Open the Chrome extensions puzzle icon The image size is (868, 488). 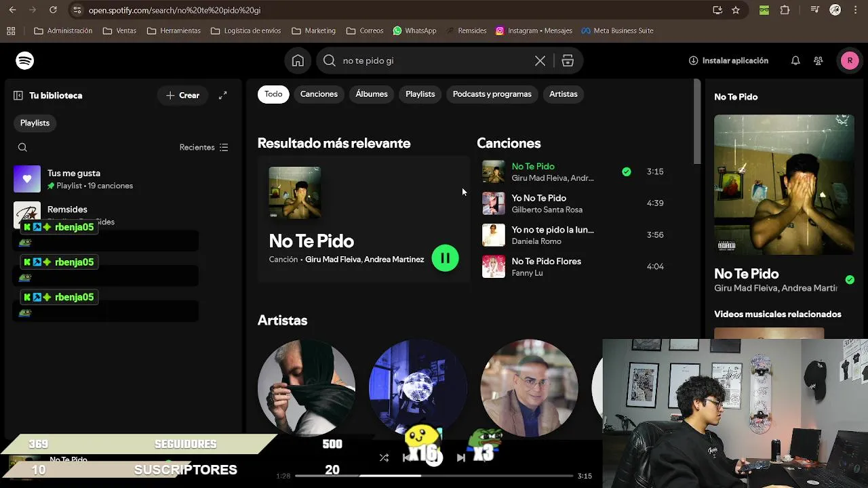[785, 10]
